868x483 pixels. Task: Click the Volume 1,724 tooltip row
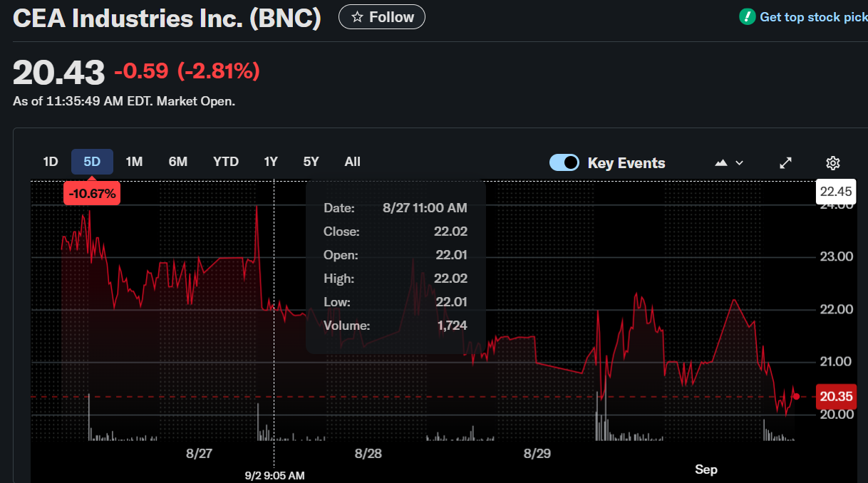pyautogui.click(x=396, y=326)
